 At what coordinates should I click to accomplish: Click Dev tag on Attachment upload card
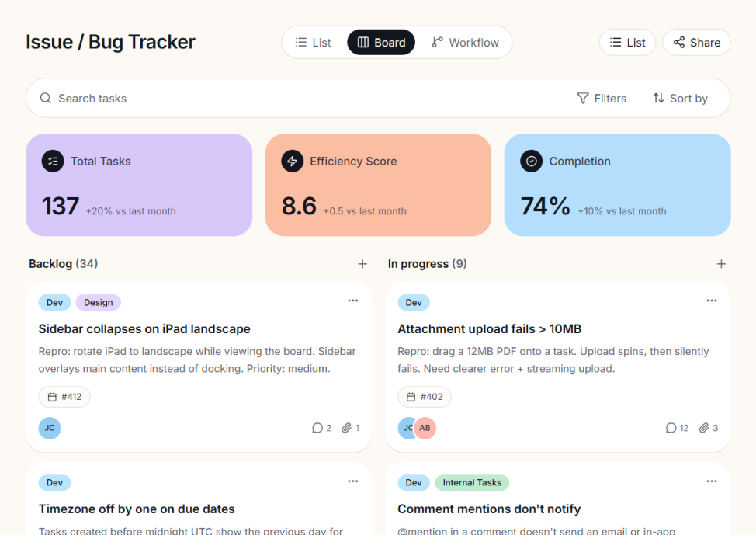[414, 303]
